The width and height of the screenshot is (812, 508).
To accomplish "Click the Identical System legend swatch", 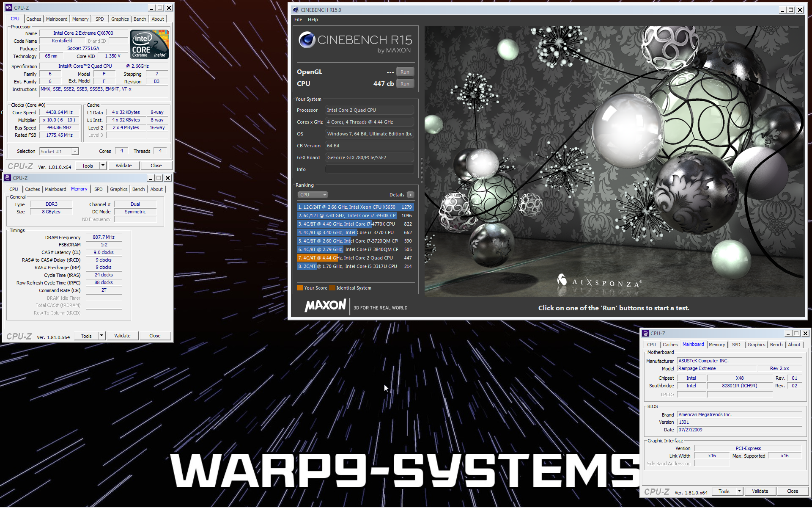I will [x=332, y=288].
